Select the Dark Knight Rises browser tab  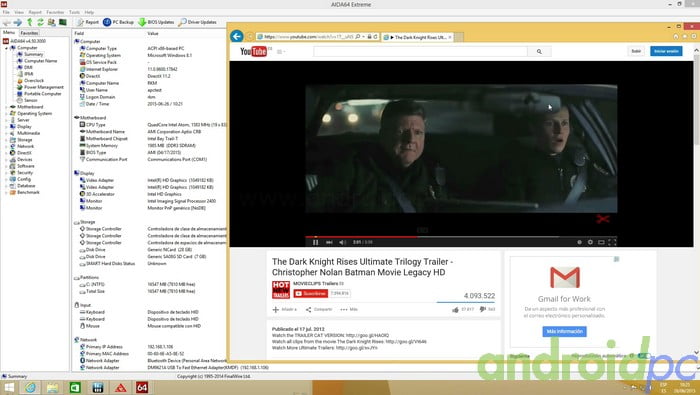click(418, 37)
